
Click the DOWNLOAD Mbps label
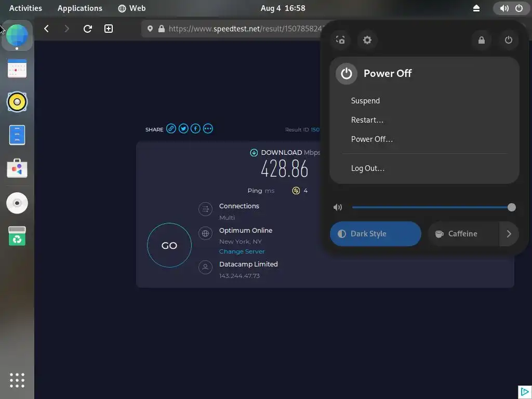290,153
